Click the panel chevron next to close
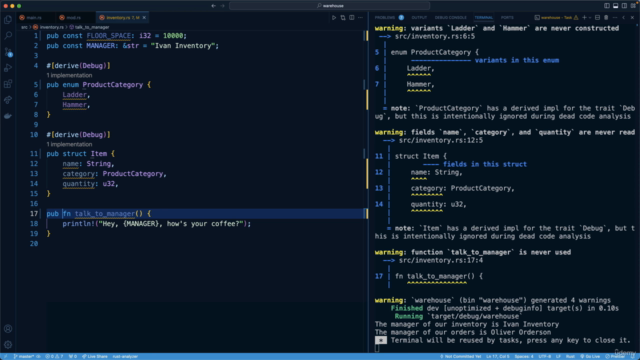The height and width of the screenshot is (360, 640). 624,18
